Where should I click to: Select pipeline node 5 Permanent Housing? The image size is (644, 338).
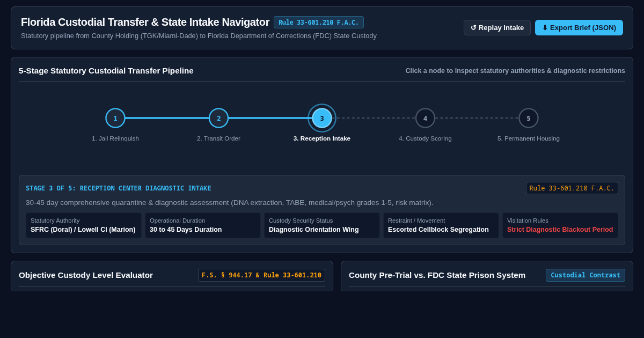[529, 118]
